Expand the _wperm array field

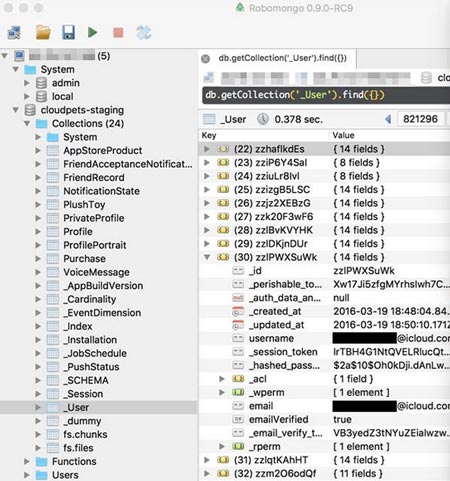(222, 392)
